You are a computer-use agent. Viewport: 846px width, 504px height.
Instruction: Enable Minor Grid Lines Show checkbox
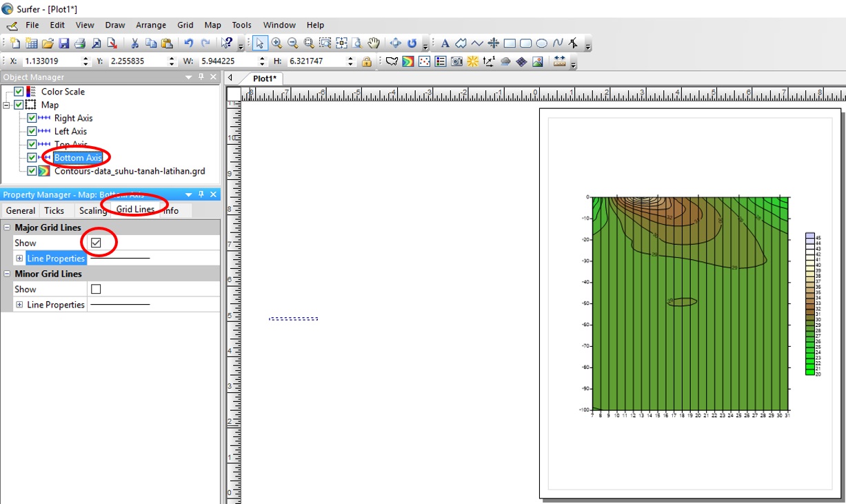tap(96, 289)
